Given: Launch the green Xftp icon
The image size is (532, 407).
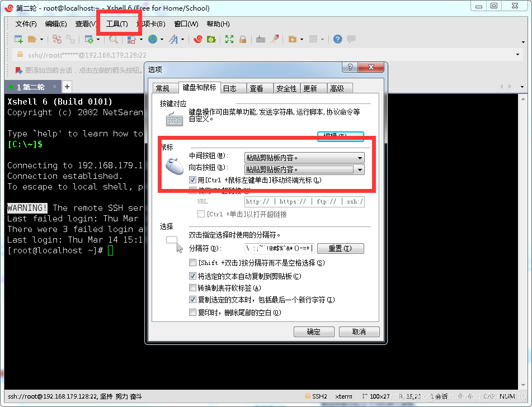Looking at the screenshot, I should (x=211, y=39).
